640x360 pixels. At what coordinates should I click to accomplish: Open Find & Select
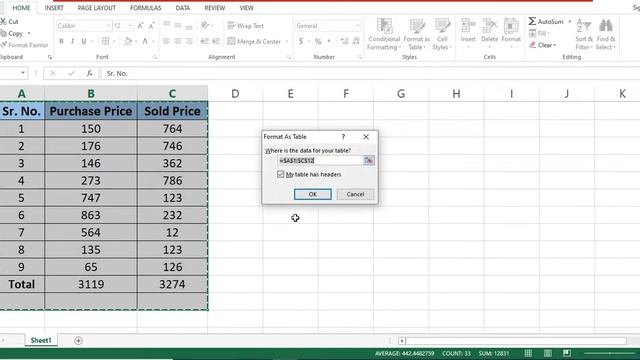pos(606,34)
